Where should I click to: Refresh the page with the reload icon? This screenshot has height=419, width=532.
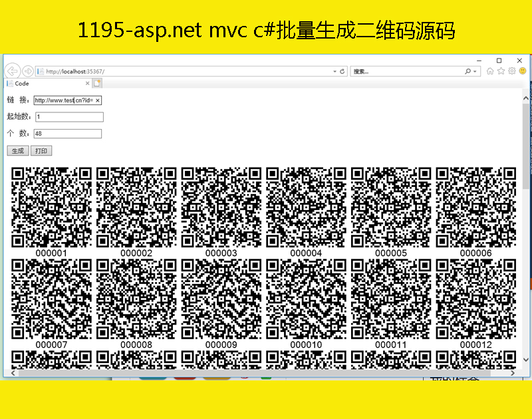(x=342, y=71)
